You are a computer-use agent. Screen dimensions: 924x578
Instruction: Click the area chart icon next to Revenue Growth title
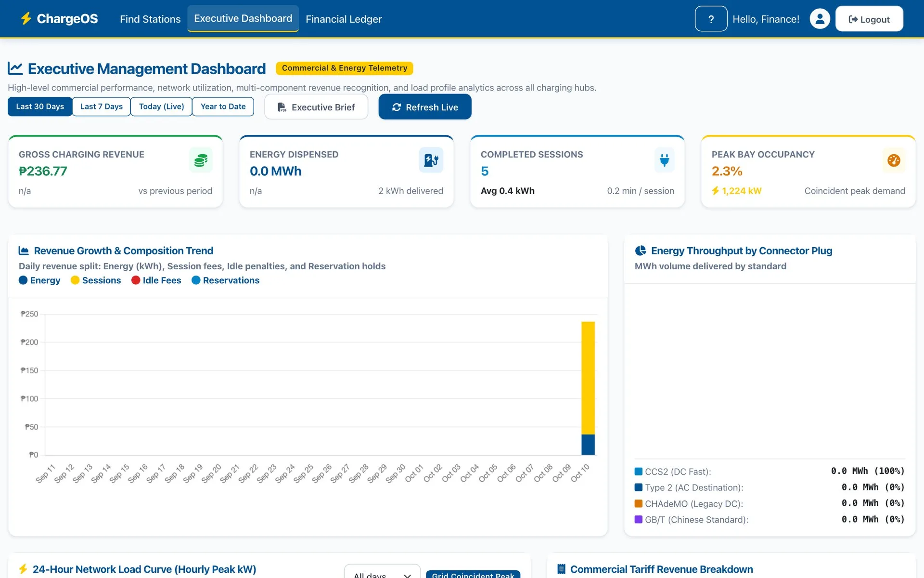[24, 250]
